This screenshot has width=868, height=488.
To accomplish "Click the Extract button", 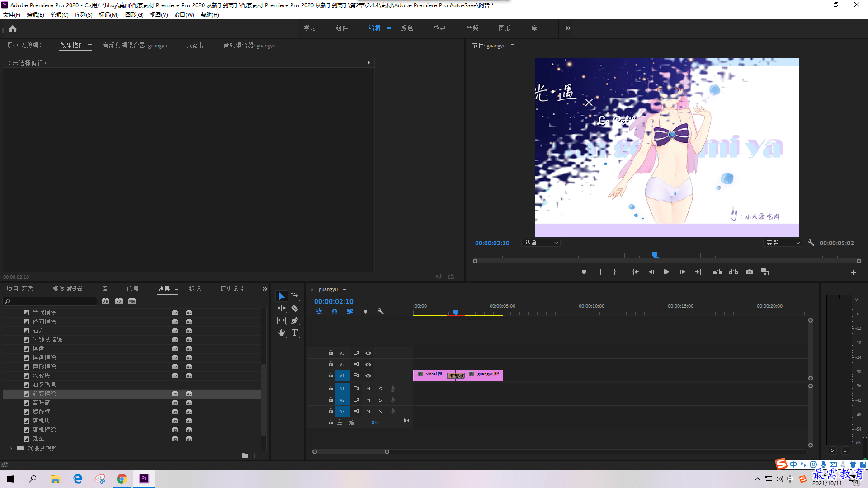I will point(733,272).
